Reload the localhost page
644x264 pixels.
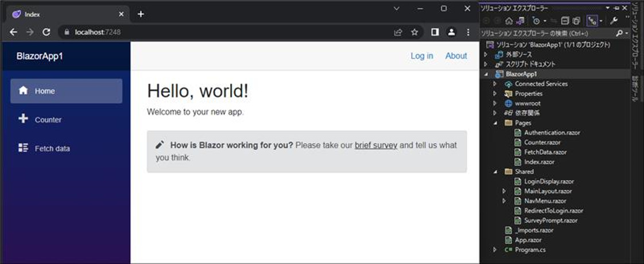46,32
